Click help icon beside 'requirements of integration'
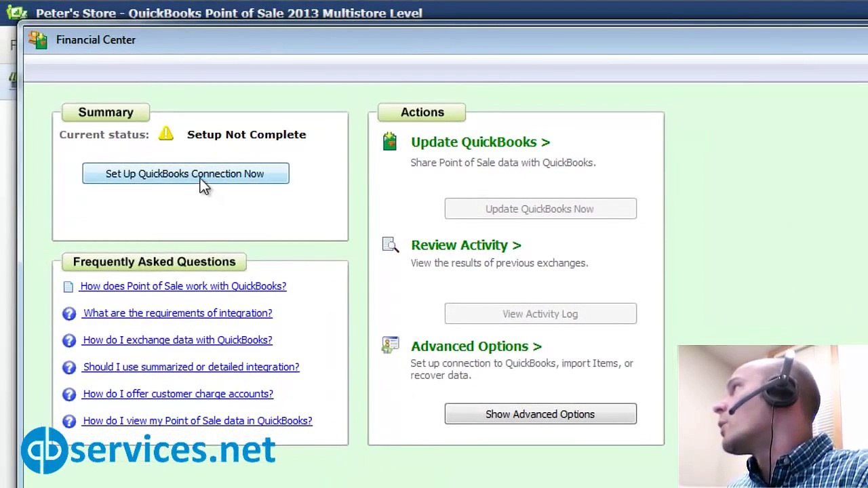Viewport: 868px width, 488px height. 69,314
